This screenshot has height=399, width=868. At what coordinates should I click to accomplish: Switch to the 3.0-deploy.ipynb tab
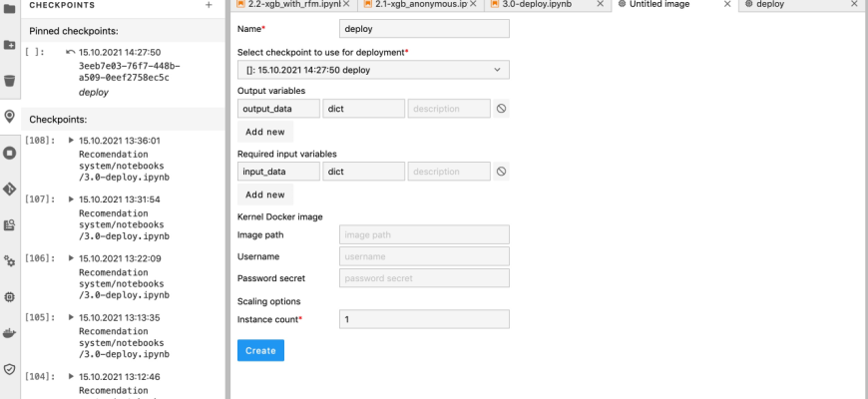[546, 5]
